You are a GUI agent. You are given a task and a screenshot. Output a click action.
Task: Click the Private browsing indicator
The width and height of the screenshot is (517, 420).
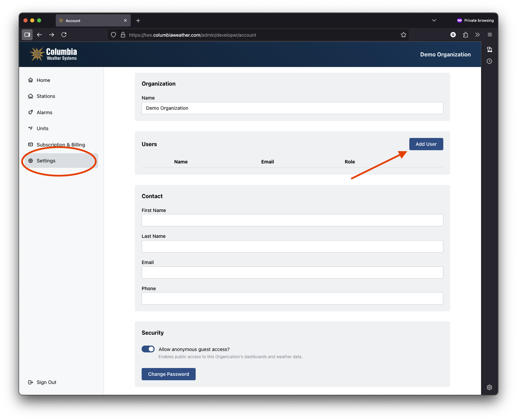point(475,20)
